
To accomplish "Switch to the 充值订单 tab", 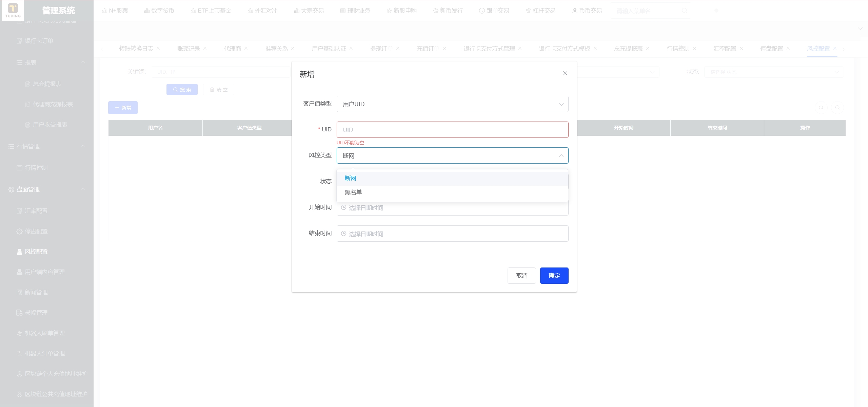I will click(428, 49).
